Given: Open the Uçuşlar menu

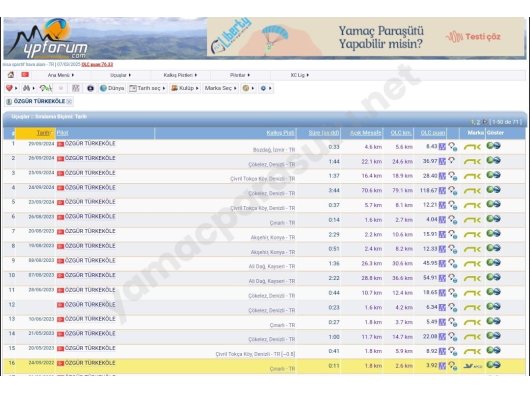Looking at the screenshot, I should coord(120,75).
